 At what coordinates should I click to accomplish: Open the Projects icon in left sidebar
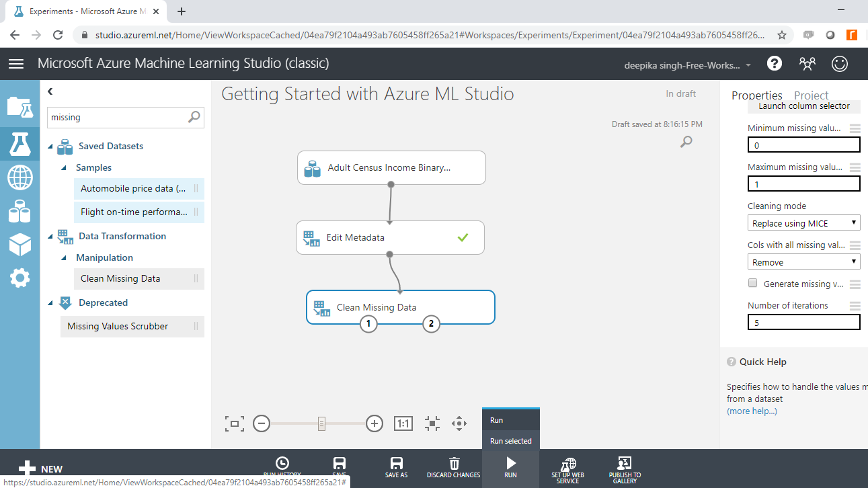19,106
